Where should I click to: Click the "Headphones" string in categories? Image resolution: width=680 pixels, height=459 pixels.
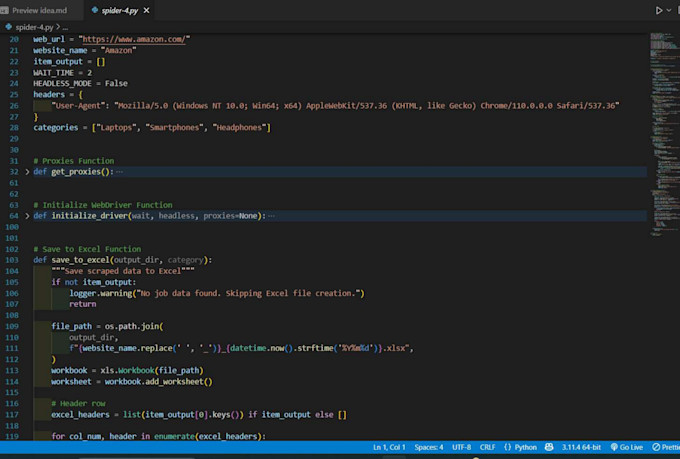(x=239, y=128)
